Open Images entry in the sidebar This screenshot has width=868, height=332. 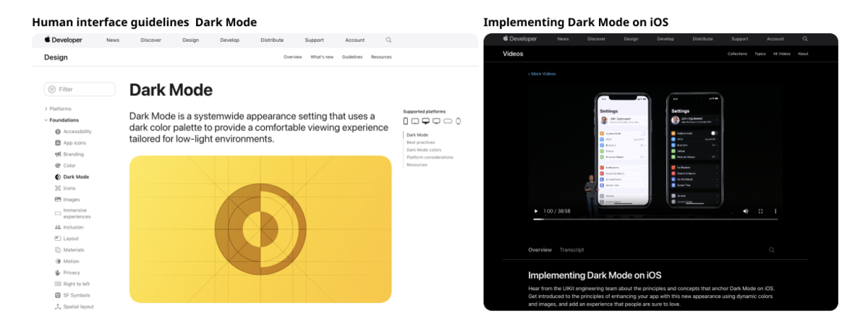pos(67,199)
